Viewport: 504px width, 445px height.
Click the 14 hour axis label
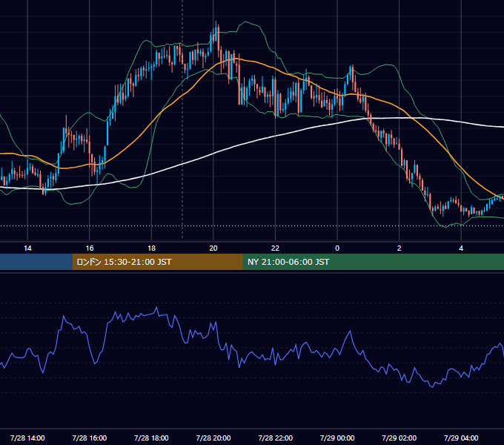click(27, 248)
